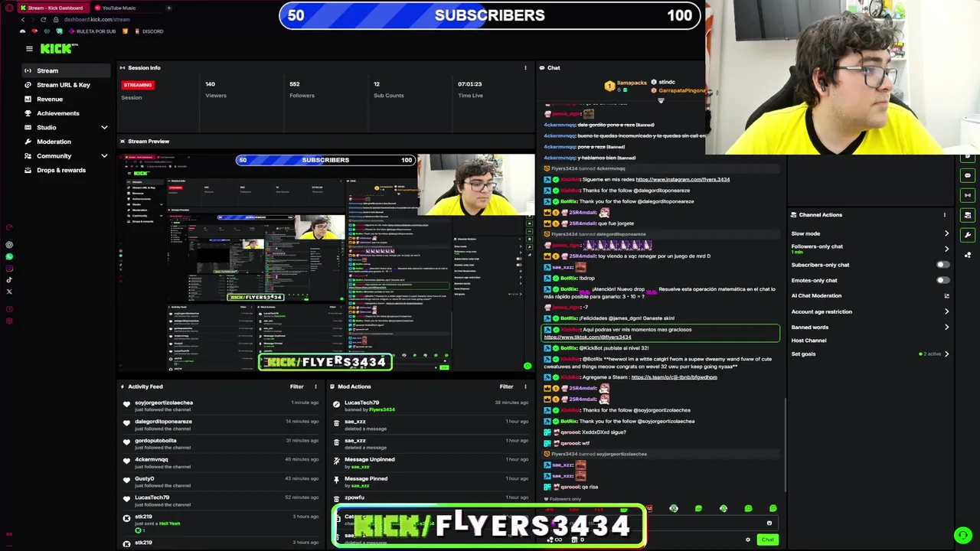Screen dimensions: 980x551
Task: Click the wrench widget icon in right rail
Action: point(968,235)
